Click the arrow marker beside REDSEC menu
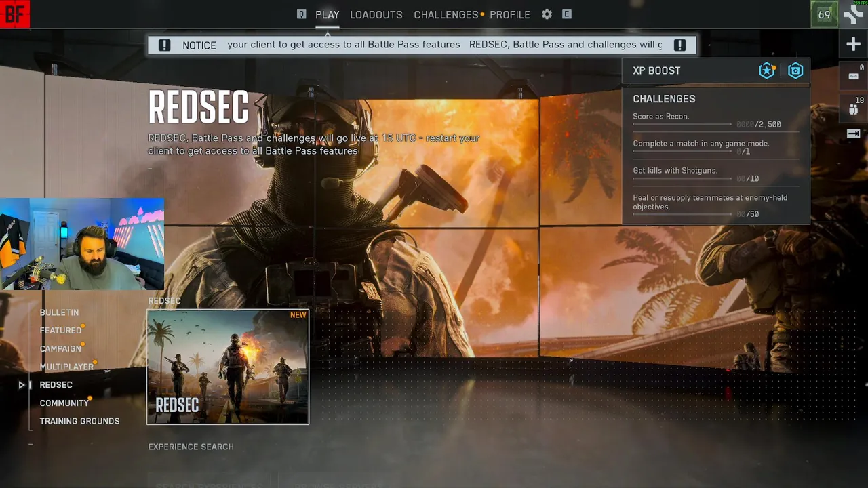The height and width of the screenshot is (488, 868). tap(22, 385)
